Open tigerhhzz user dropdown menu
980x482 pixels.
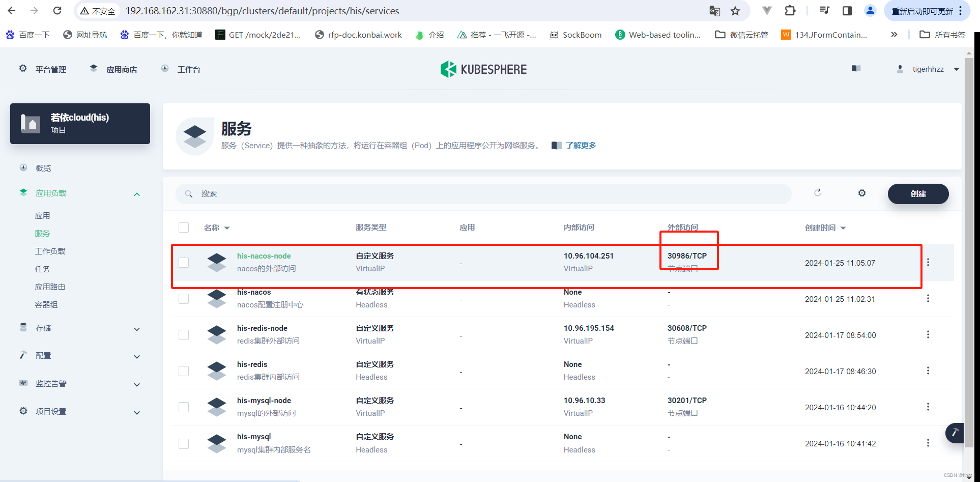(x=928, y=69)
